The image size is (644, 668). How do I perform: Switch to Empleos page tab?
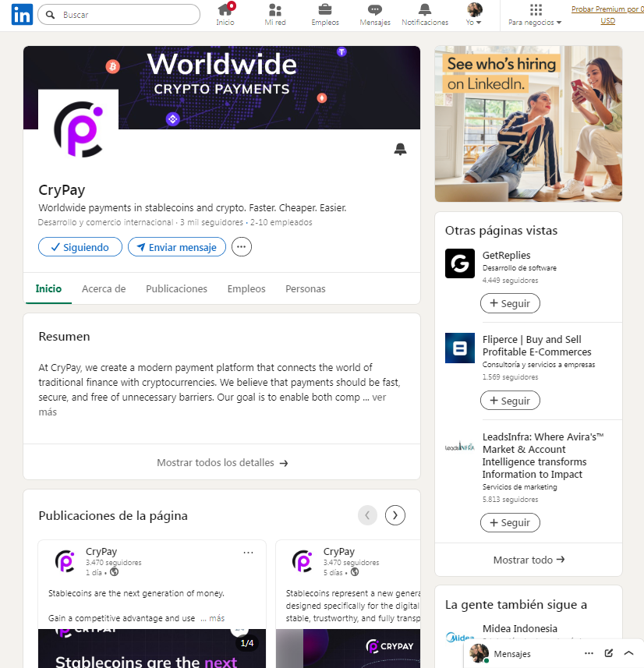[246, 289]
